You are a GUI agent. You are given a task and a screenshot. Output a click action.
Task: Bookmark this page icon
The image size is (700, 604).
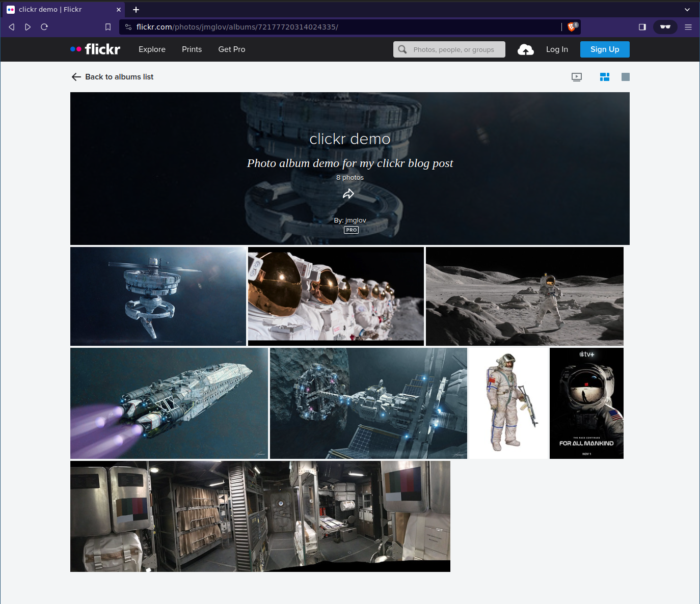pyautogui.click(x=108, y=27)
